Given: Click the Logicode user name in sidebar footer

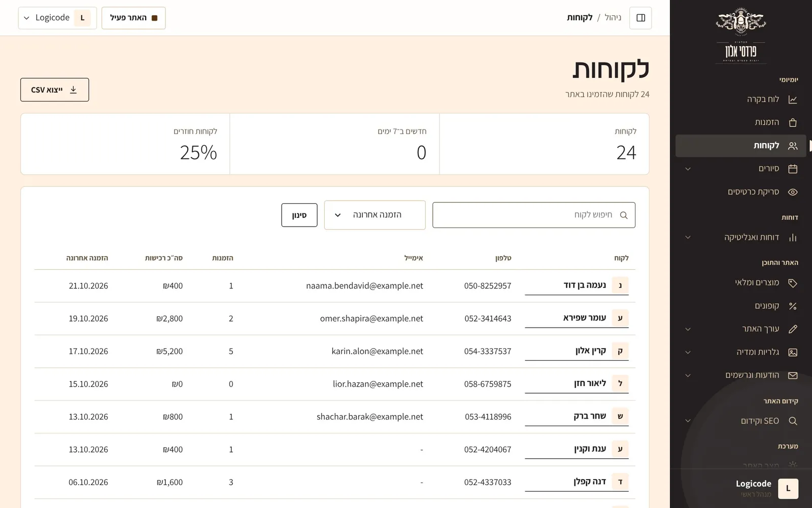Looking at the screenshot, I should [753, 484].
